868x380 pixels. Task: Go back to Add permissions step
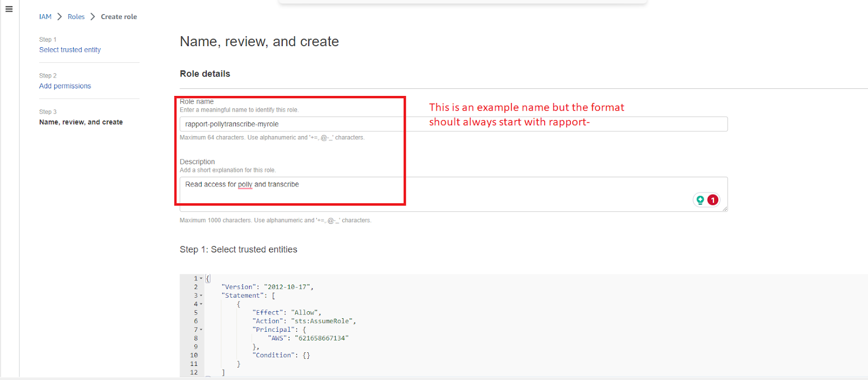pos(65,86)
